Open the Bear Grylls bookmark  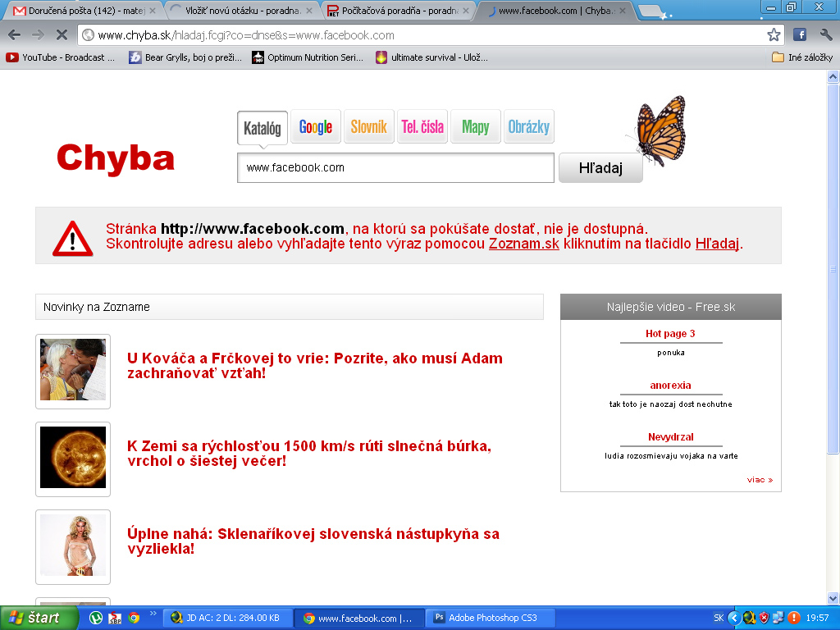click(185, 57)
